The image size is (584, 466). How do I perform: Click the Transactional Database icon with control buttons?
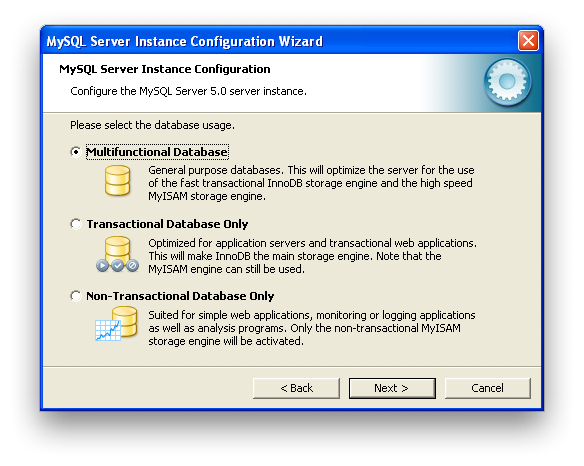pyautogui.click(x=117, y=254)
